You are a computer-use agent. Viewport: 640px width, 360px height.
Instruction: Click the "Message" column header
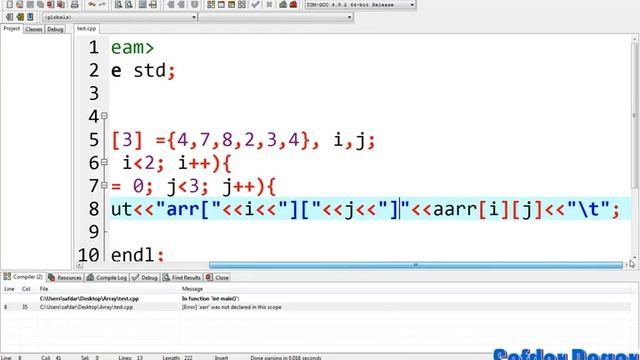pyautogui.click(x=192, y=289)
